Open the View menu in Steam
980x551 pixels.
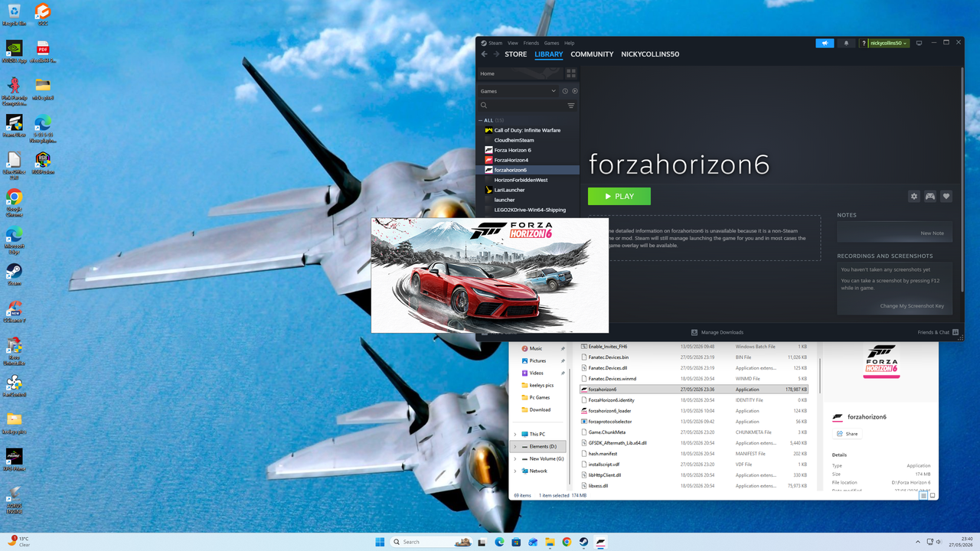coord(513,43)
